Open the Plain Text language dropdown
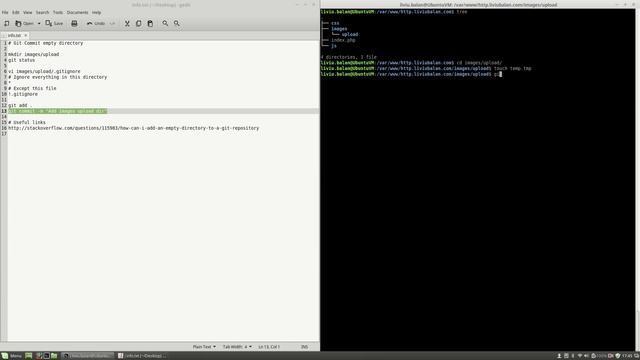 [204, 347]
